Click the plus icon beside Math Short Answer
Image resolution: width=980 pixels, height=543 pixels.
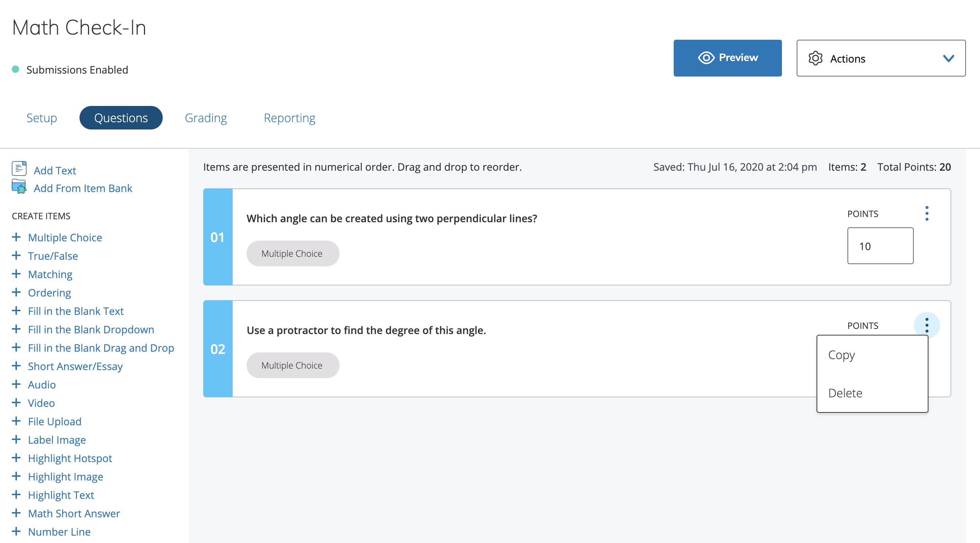click(16, 512)
